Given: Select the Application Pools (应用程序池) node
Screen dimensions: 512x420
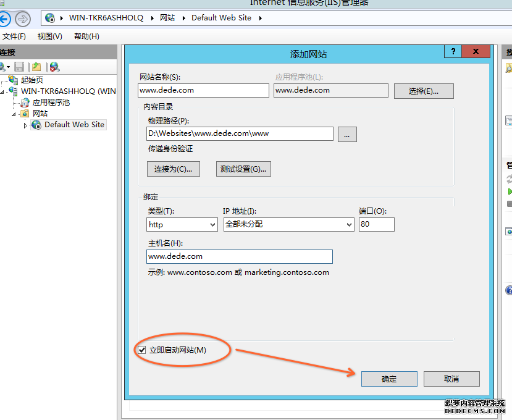Looking at the screenshot, I should tap(51, 103).
